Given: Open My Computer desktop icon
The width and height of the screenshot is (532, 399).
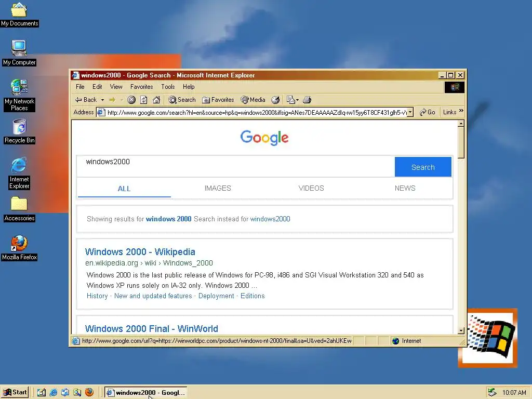Looking at the screenshot, I should (x=19, y=52).
